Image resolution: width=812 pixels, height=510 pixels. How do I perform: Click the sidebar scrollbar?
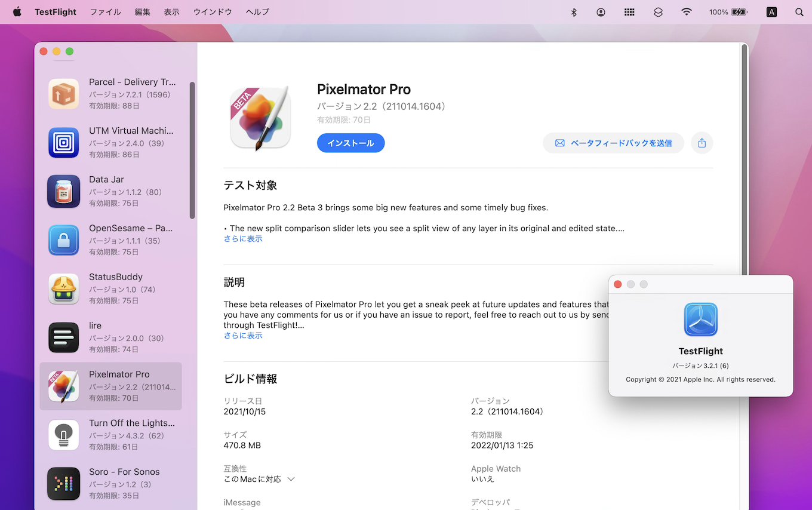pyautogui.click(x=192, y=150)
